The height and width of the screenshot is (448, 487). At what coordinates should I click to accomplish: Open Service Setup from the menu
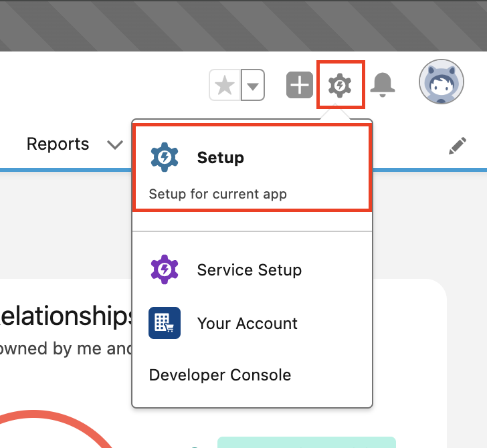coord(252,269)
